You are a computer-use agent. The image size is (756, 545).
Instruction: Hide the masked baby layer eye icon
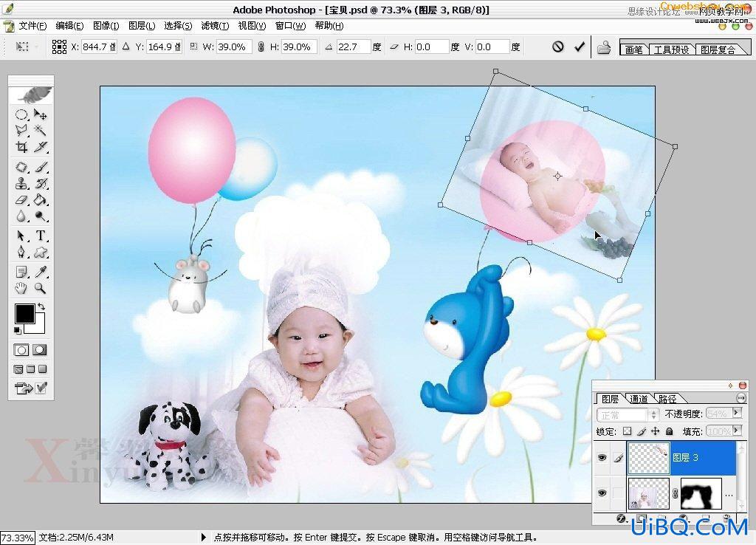(x=602, y=493)
